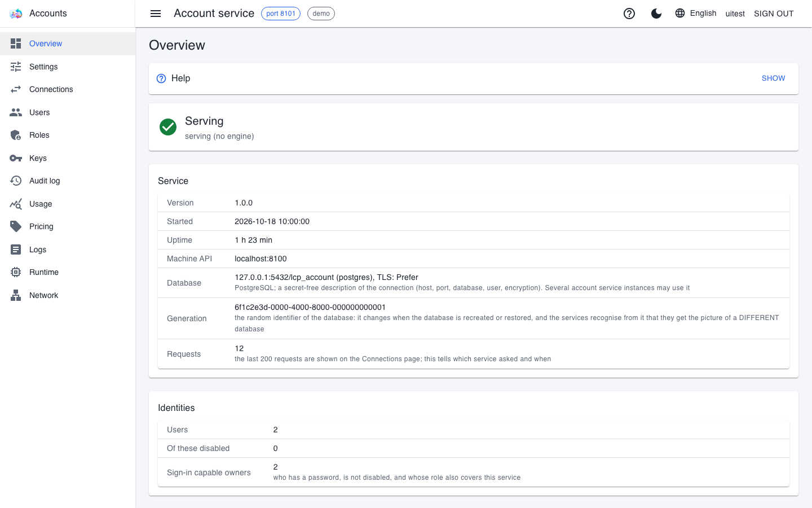
Task: Click Started value 2026-10-18 10:00:00
Action: [x=272, y=221]
